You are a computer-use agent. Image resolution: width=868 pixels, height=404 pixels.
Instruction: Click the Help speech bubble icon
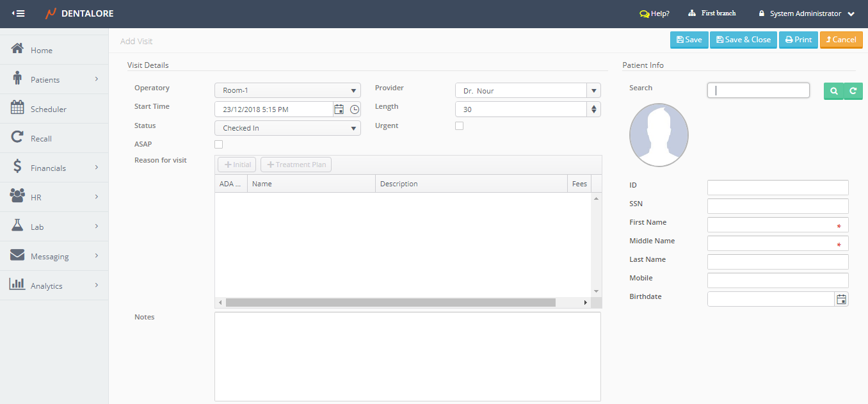(644, 13)
